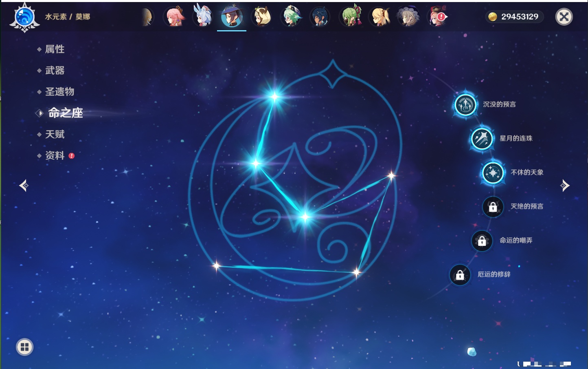Click the 水元素 / 莫娜 character title
This screenshot has height=369, width=588.
click(67, 17)
